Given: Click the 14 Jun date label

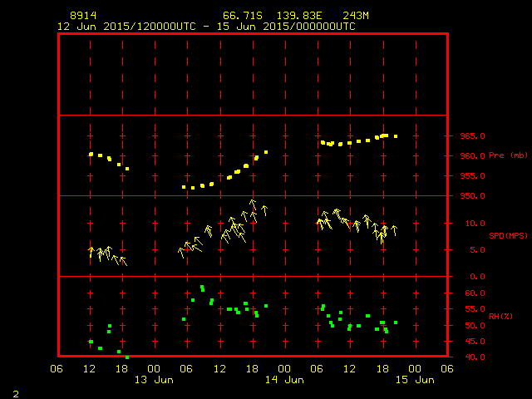Looking at the screenshot, I should tap(284, 380).
